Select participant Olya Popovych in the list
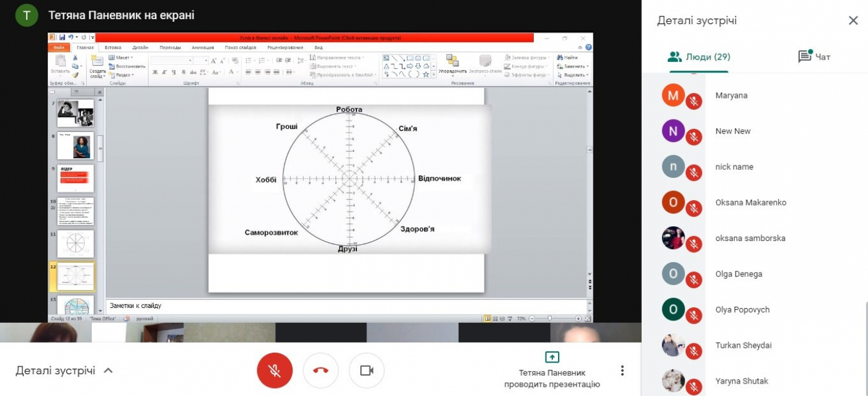 click(x=742, y=309)
